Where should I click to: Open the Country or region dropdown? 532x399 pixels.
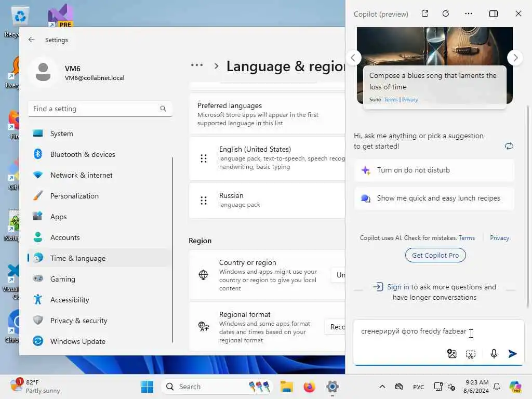tap(338, 275)
